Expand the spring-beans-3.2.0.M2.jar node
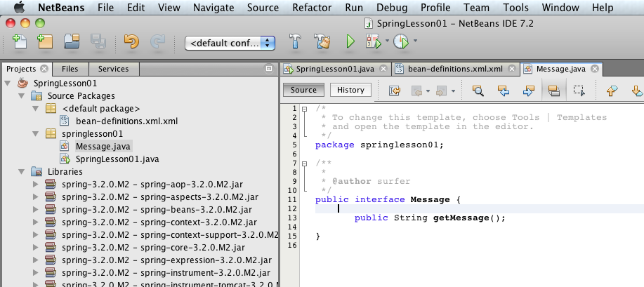 [x=36, y=210]
